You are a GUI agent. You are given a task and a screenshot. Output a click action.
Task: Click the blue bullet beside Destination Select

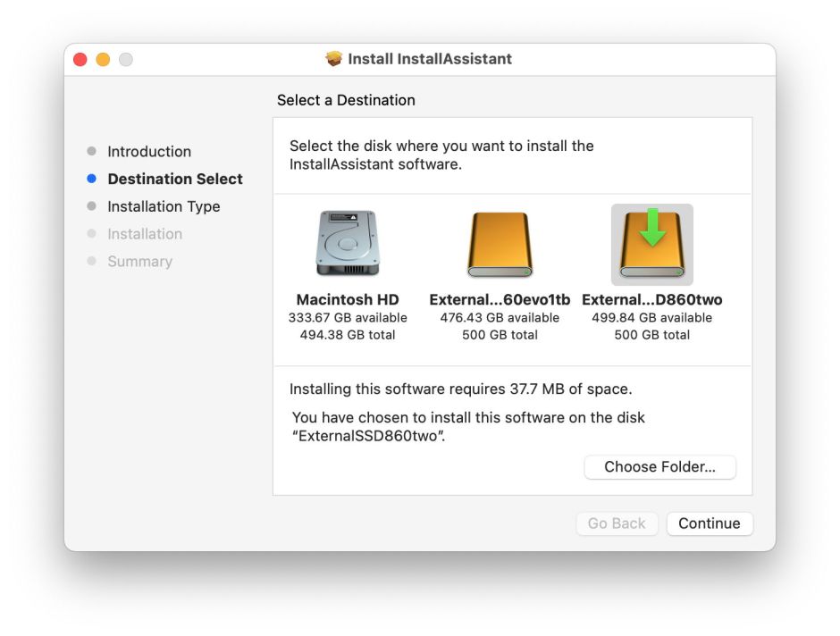coord(91,179)
